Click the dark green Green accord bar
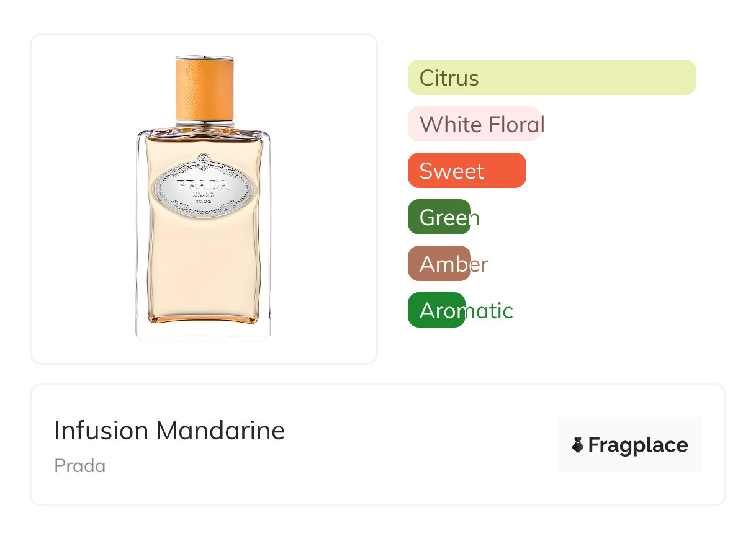The image size is (756, 536). (439, 217)
